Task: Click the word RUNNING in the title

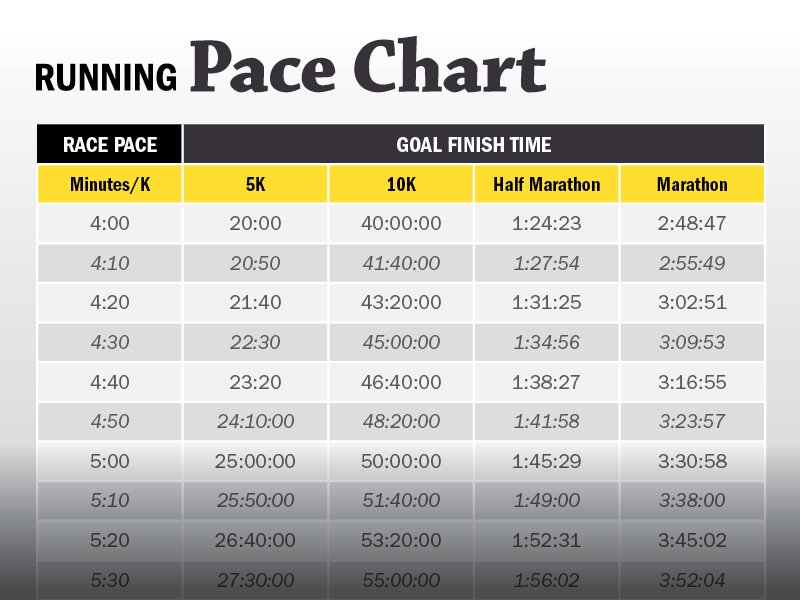Action: [106, 77]
